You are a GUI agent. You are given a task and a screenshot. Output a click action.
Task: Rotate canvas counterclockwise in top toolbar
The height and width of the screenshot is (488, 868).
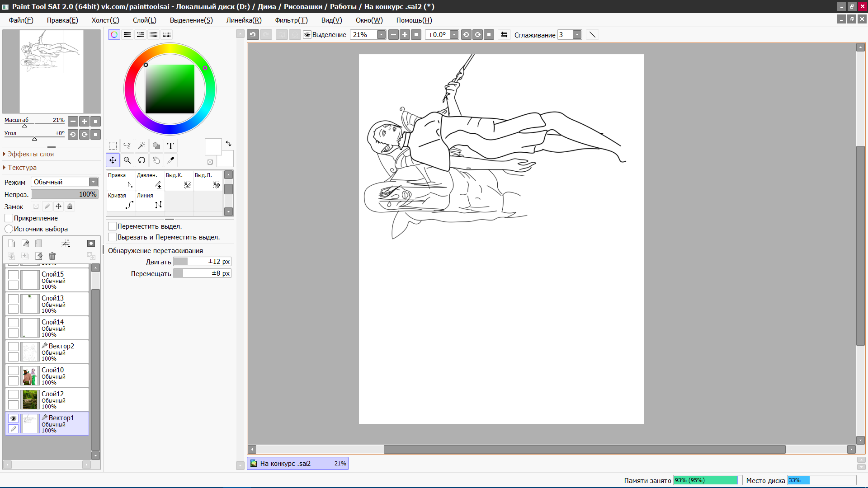pos(466,35)
